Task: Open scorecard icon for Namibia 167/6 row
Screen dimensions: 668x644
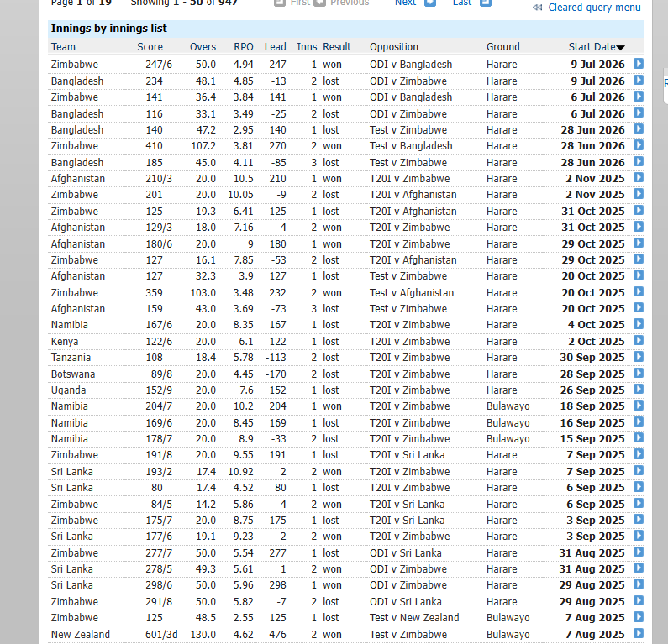Action: (639, 324)
